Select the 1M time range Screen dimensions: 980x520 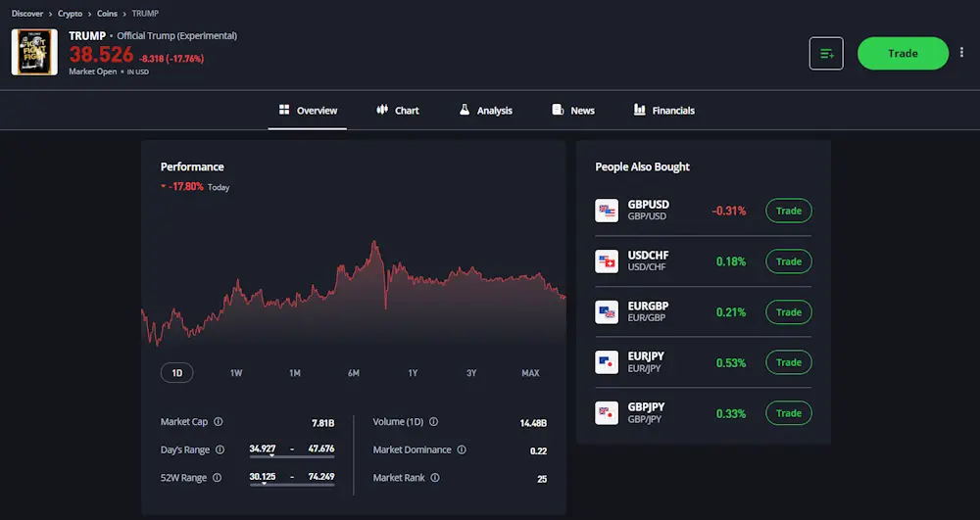[294, 373]
